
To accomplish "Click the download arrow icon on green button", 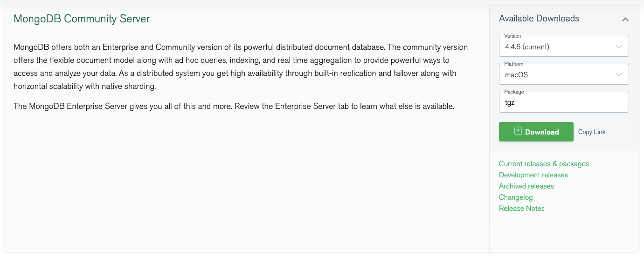I will (518, 131).
